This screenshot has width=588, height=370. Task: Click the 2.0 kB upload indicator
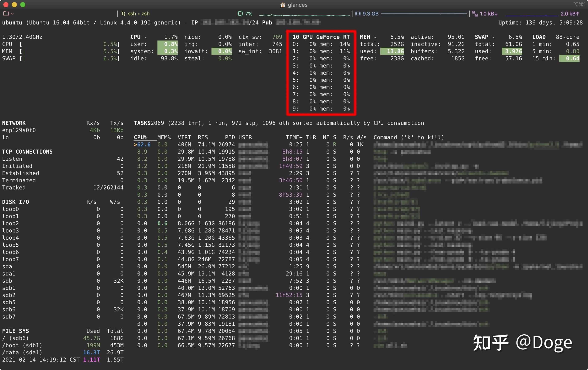point(569,14)
